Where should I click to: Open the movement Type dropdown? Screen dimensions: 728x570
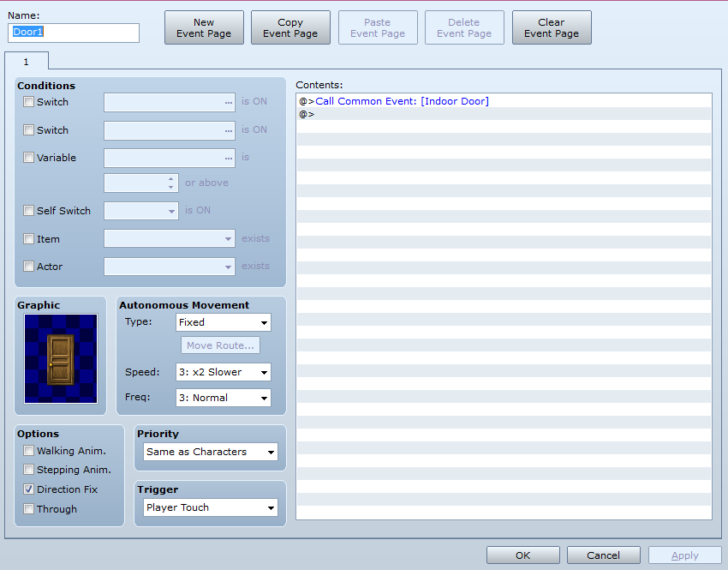pyautogui.click(x=223, y=323)
